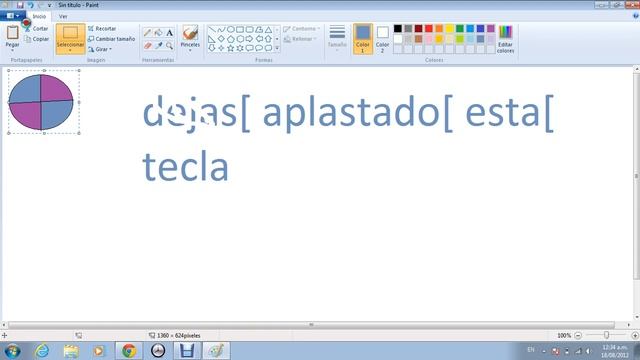Pick the Rectangle shape
This screenshot has width=640, height=360.
(x=240, y=29)
